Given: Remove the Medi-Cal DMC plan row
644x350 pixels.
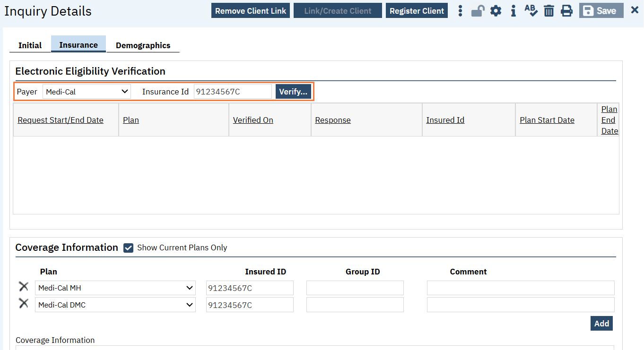Looking at the screenshot, I should click(x=24, y=304).
